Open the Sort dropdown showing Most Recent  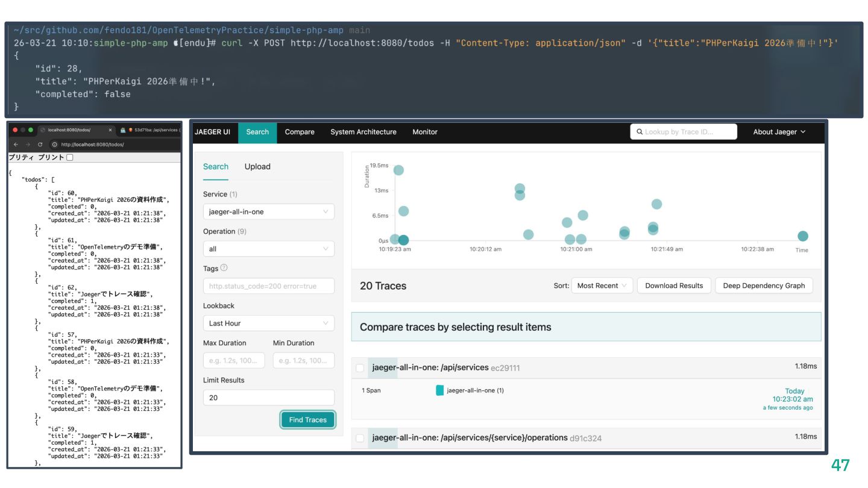coord(602,286)
